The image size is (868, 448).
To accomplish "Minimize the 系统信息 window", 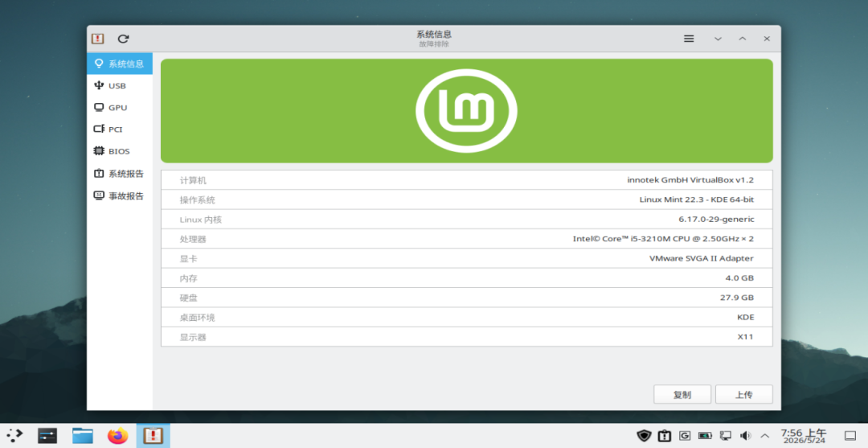I will [718, 39].
